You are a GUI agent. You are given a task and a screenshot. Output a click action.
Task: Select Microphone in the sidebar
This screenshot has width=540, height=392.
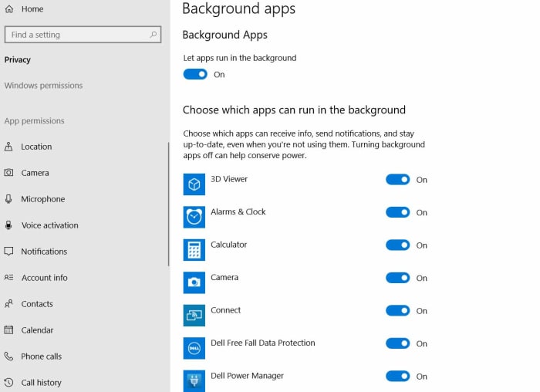pos(42,199)
